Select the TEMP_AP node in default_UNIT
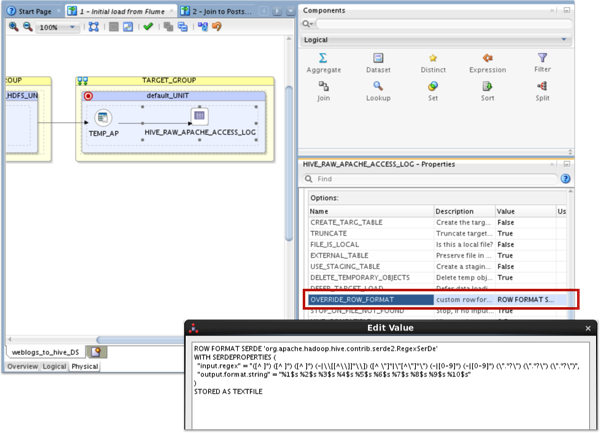 (103, 122)
